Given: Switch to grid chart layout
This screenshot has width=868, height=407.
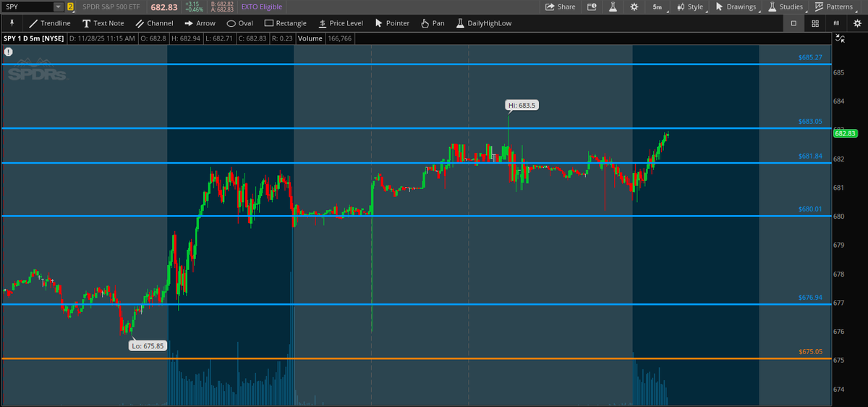Looking at the screenshot, I should (x=815, y=23).
